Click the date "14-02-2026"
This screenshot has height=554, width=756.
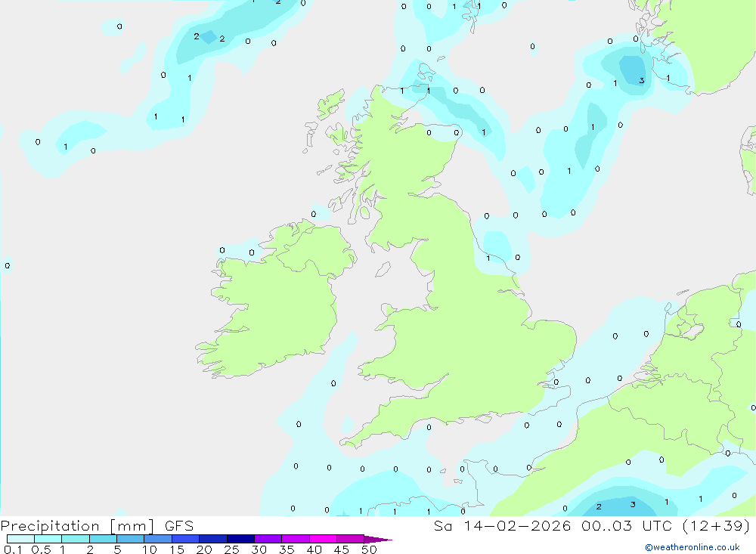(517, 525)
